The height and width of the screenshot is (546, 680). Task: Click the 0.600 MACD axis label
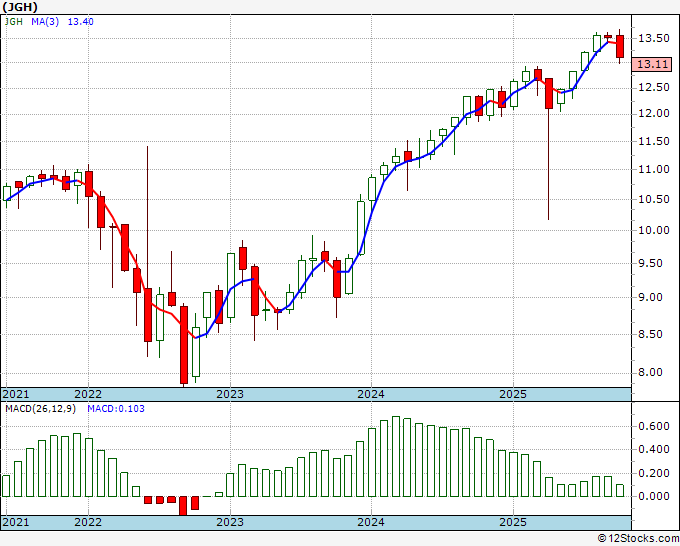point(654,426)
